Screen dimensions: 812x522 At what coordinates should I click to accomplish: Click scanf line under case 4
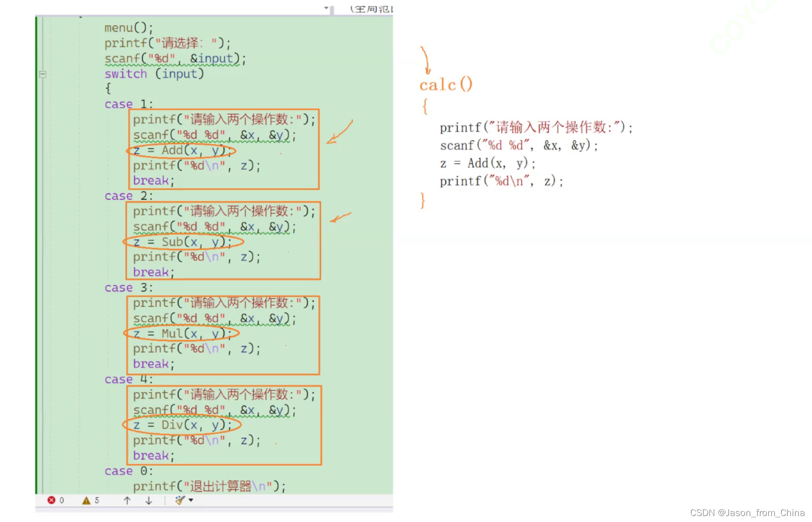pyautogui.click(x=215, y=410)
